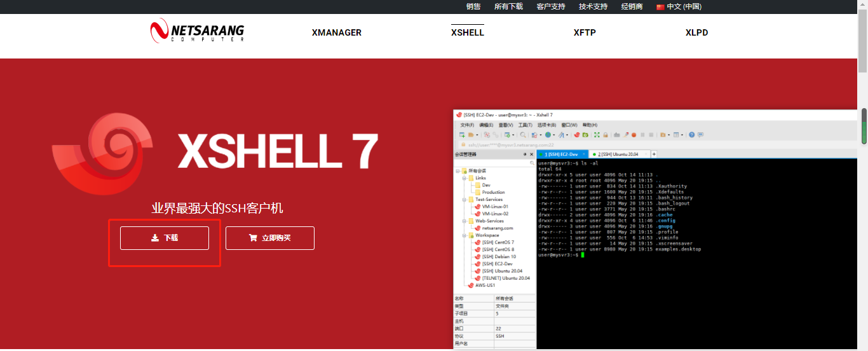The width and height of the screenshot is (868, 351).
Task: Close the 会话管理器 panel with its X
Action: click(531, 155)
